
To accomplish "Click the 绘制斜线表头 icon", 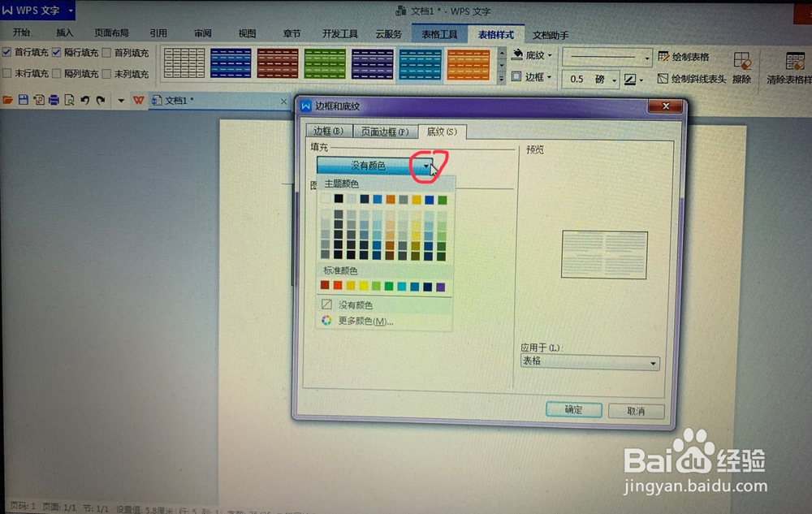I will point(663,79).
